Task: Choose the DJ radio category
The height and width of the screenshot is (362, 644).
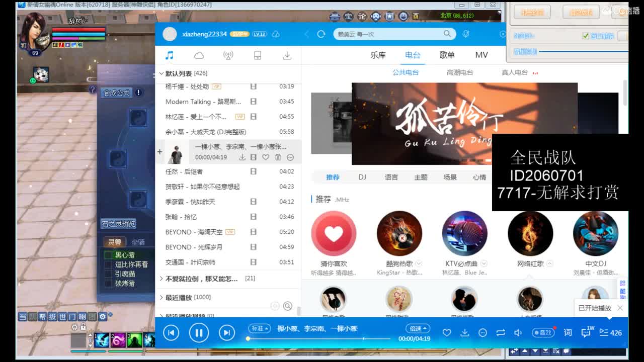Action: [x=362, y=177]
